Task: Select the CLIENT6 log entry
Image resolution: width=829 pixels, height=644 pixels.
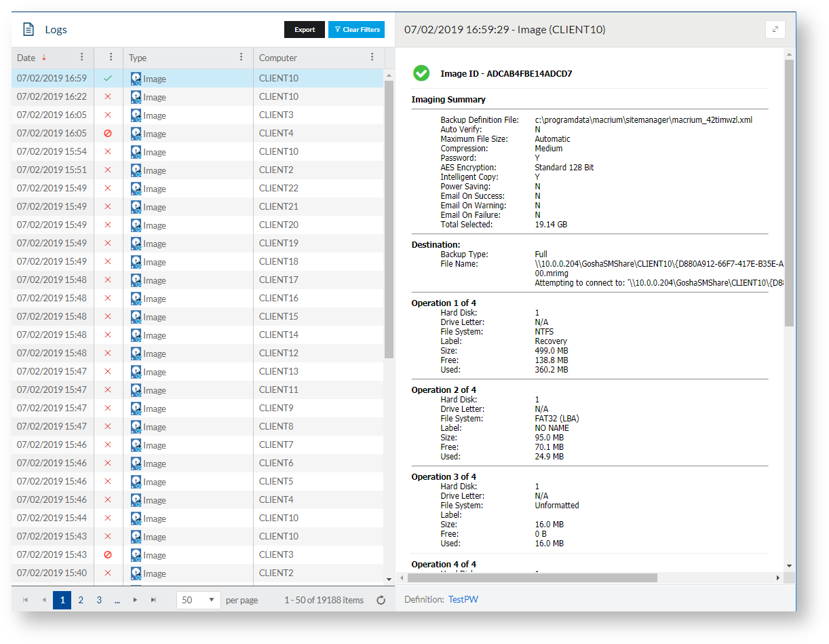Action: [197, 463]
